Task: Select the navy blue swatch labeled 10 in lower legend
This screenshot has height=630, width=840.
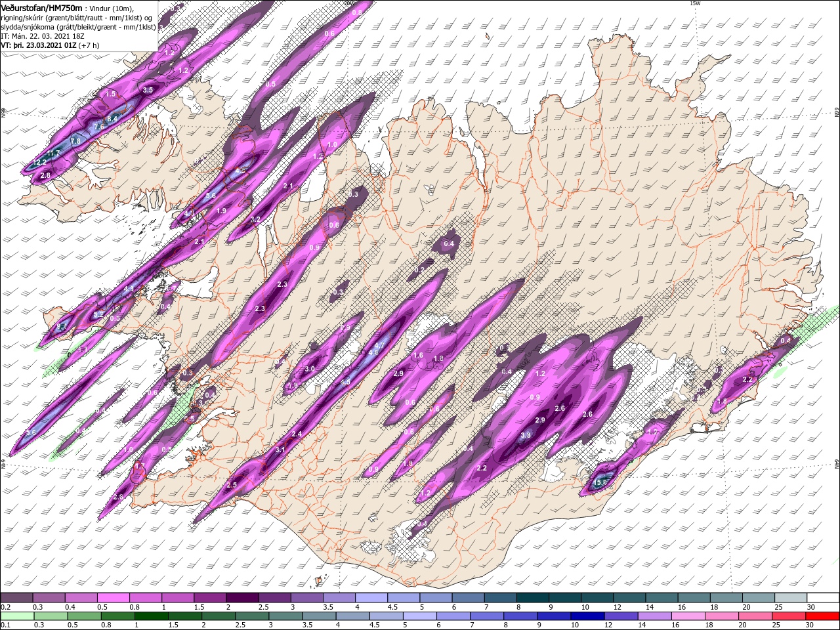Action: tap(587, 616)
